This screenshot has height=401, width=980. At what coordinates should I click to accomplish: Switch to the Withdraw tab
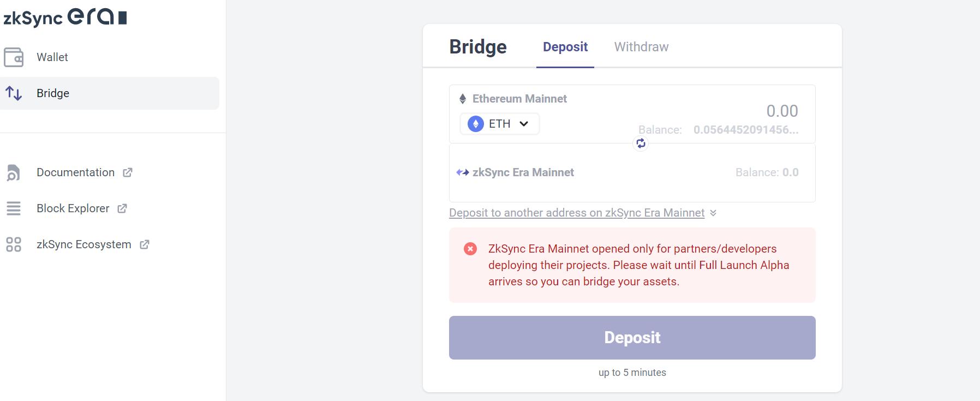click(x=641, y=47)
